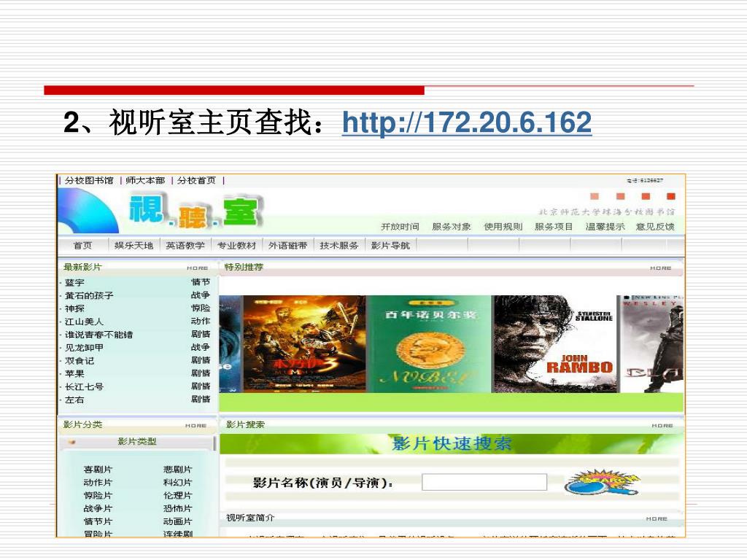Screen dimensions: 747x560
Task: Open the film 见龙卸甲
Action: [x=84, y=348]
